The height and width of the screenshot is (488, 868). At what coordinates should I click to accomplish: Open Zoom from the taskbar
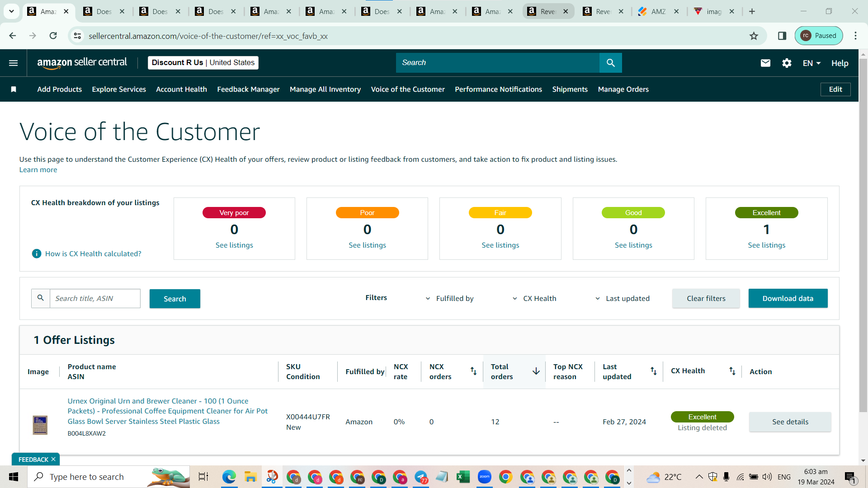[484, 477]
